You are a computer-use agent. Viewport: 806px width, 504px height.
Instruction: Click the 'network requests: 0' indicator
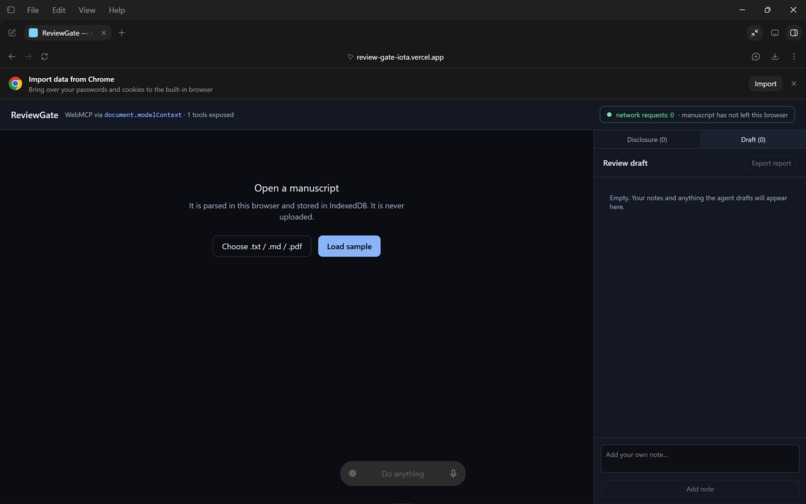(x=645, y=115)
